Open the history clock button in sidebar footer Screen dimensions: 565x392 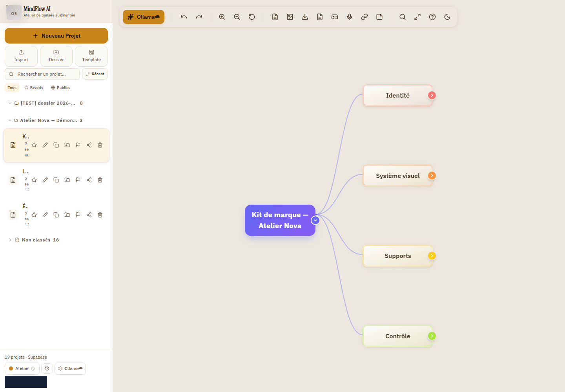(47, 368)
